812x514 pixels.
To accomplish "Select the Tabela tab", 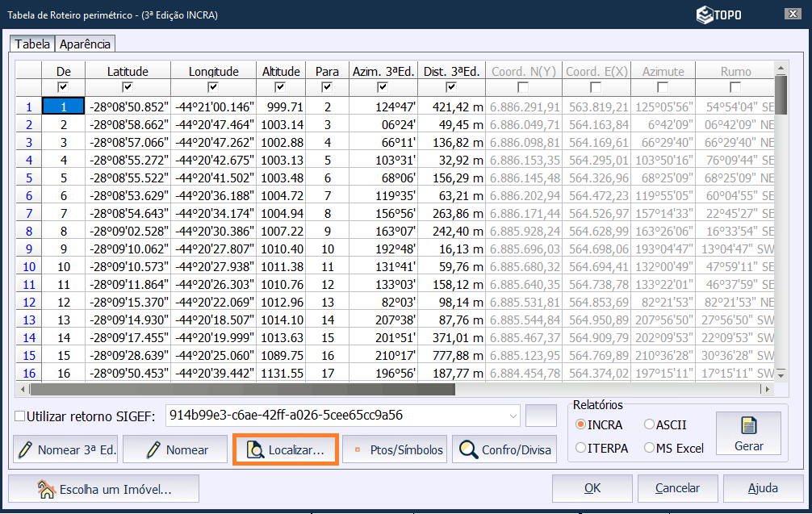I will point(32,44).
